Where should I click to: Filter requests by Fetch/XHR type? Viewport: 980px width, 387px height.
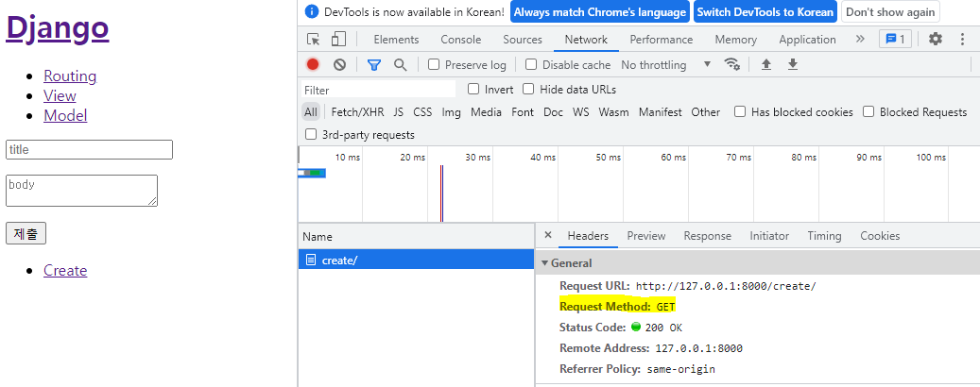(357, 112)
